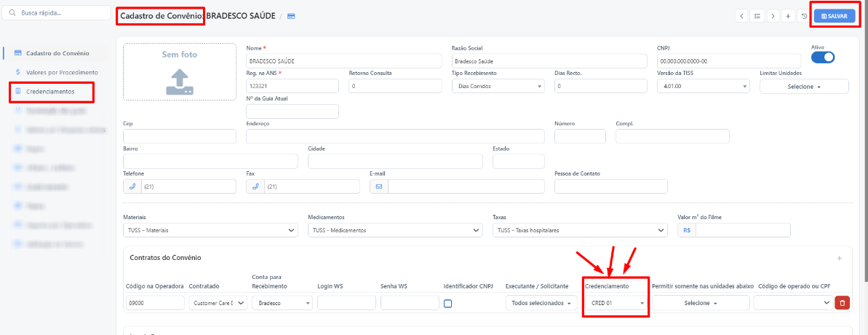Expand the Medicamentos TUSS dropdown
This screenshot has width=868, height=335.
[x=395, y=230]
